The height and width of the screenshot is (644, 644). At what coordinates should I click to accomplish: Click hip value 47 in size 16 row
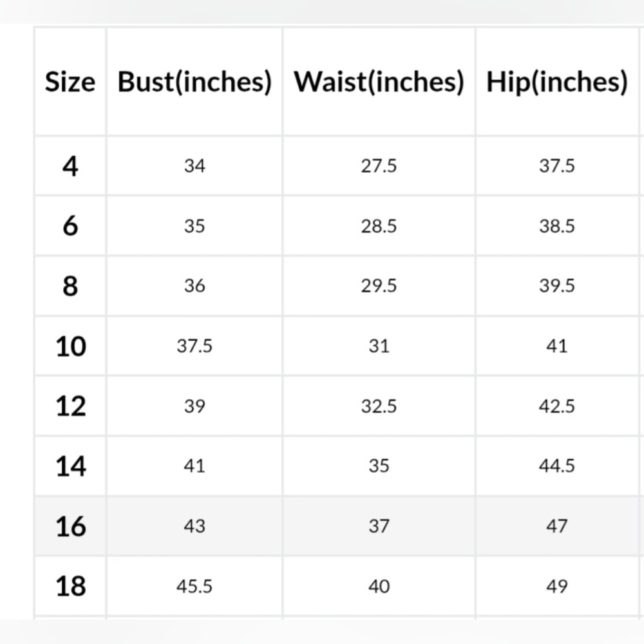(x=556, y=526)
